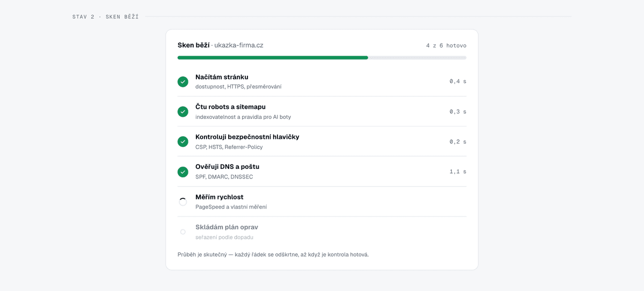Click the 0,3 s duration value
The image size is (644, 291).
(458, 111)
